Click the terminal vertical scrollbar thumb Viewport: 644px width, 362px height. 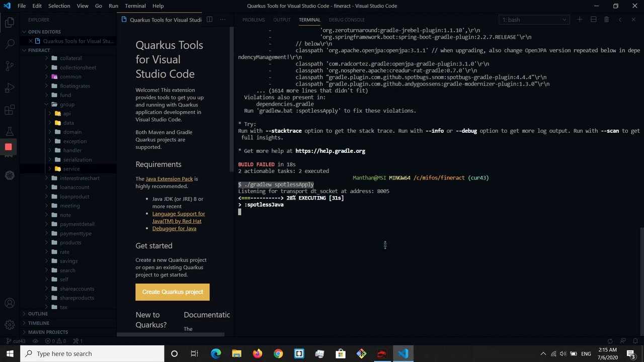[x=641, y=282]
